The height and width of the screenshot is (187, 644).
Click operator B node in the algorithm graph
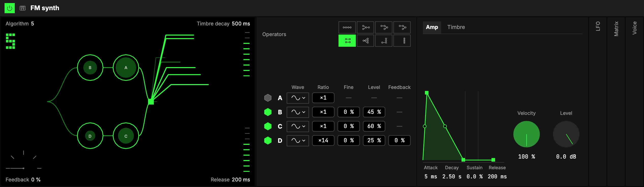click(90, 68)
